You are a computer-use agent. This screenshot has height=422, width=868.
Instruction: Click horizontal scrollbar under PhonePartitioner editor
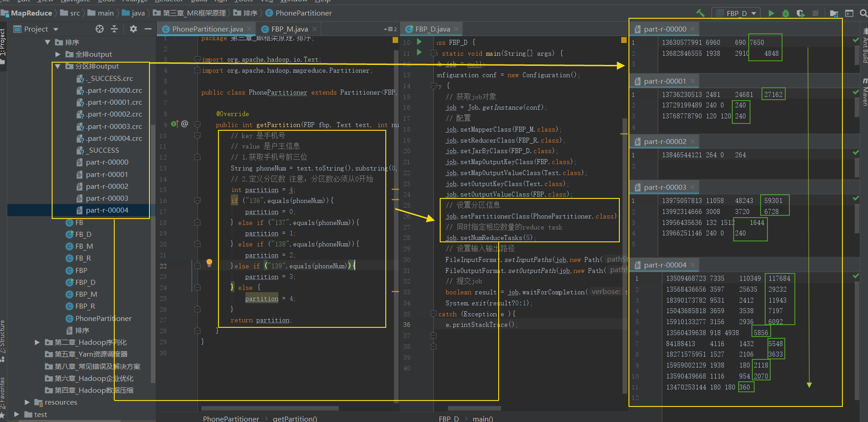tap(270, 408)
